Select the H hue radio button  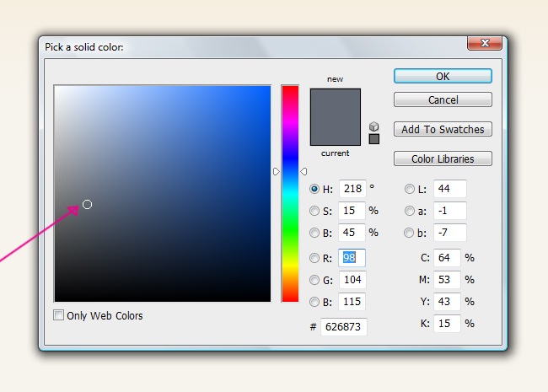tap(314, 190)
